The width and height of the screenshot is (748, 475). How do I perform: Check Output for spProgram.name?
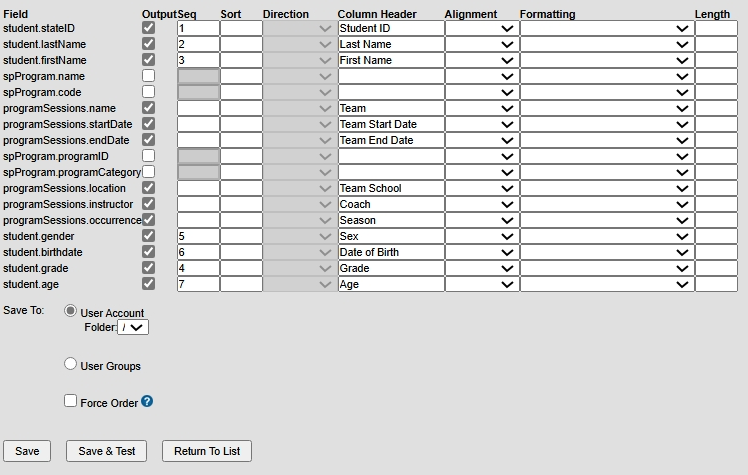click(x=148, y=75)
